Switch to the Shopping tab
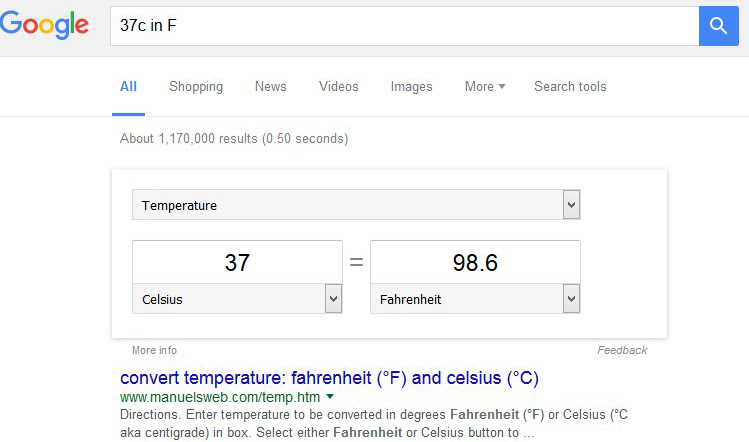This screenshot has width=749, height=442. 196,86
